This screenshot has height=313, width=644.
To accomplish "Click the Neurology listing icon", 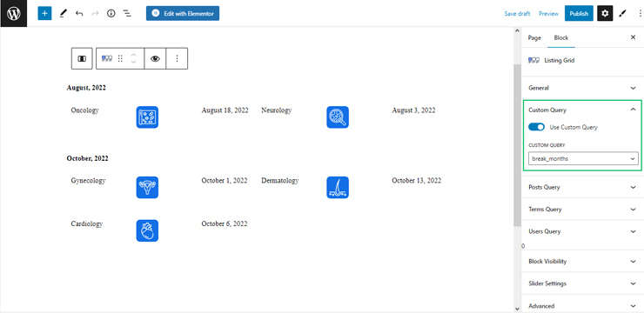I will click(338, 117).
